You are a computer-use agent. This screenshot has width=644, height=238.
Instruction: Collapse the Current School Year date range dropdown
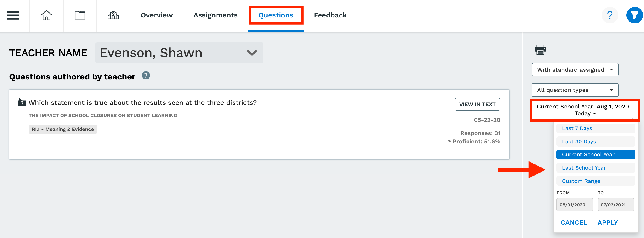point(585,110)
